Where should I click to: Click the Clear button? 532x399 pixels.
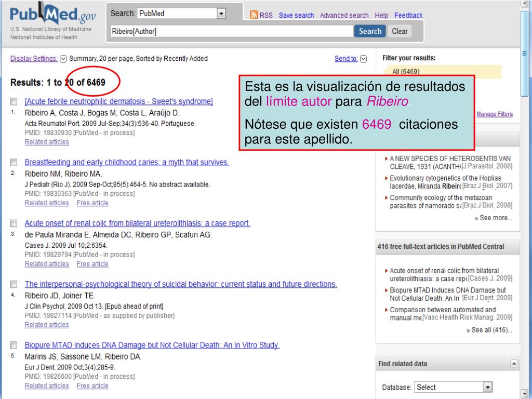400,31
